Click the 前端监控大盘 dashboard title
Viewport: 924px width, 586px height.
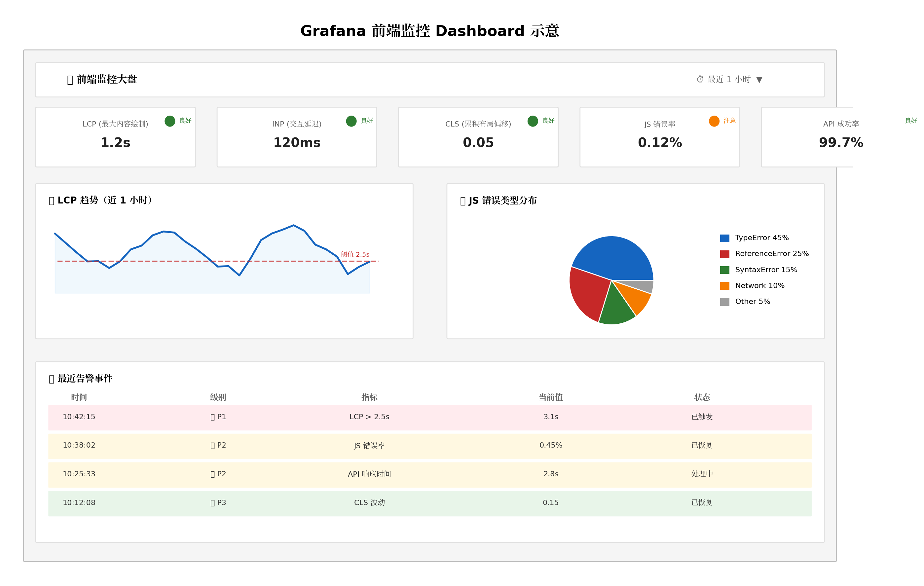click(107, 79)
